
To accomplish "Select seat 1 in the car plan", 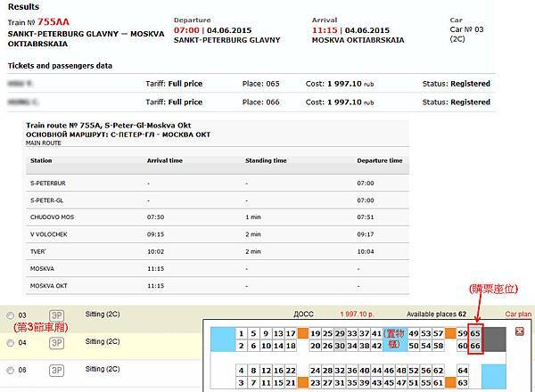I will (x=242, y=333).
